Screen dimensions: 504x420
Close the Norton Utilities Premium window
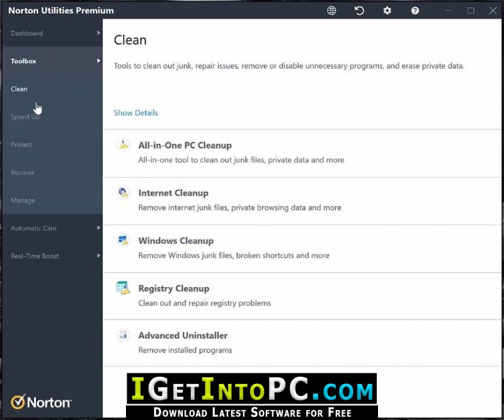pos(493,11)
